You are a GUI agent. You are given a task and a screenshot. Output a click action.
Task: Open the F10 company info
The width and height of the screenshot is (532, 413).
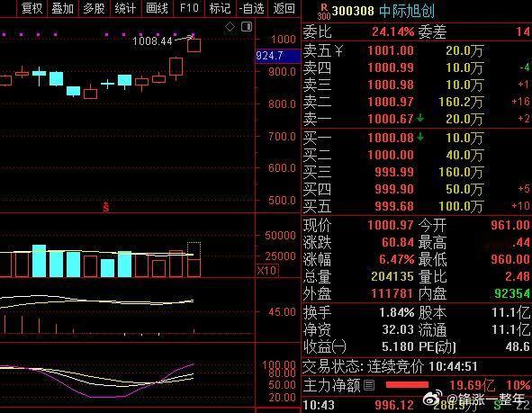[x=189, y=8]
